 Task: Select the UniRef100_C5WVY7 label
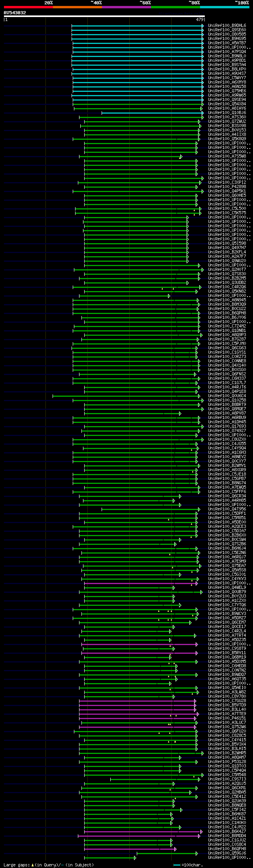[x=227, y=78]
